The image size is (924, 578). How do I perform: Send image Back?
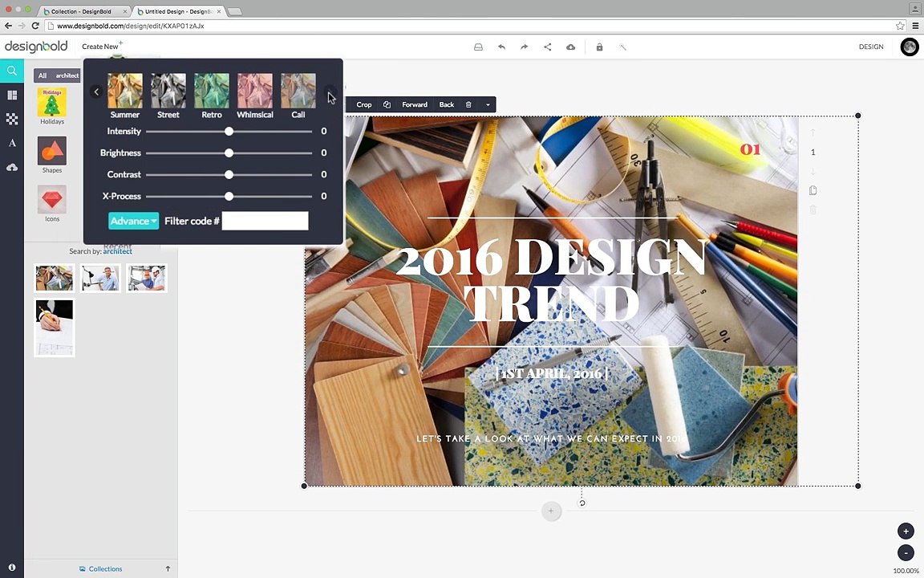click(447, 104)
